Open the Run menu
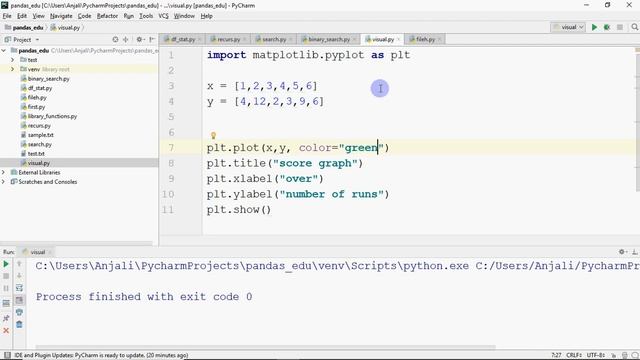 click(129, 16)
